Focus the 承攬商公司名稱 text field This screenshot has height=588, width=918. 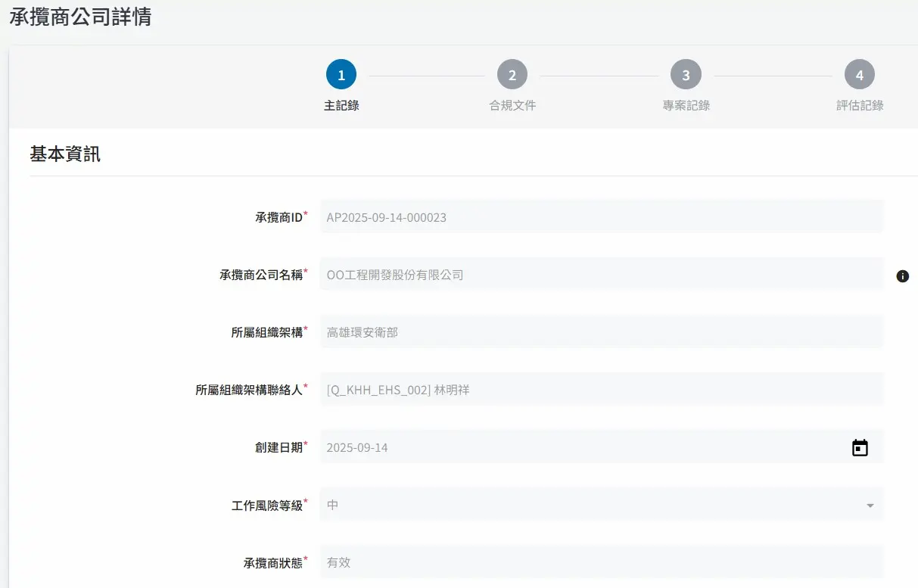pyautogui.click(x=601, y=275)
